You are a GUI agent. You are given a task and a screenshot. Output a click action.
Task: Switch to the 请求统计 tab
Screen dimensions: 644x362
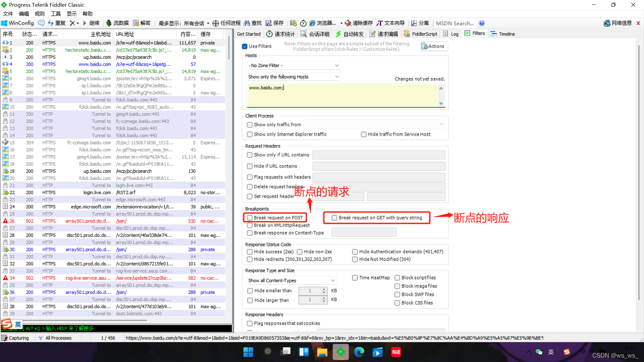coord(280,34)
